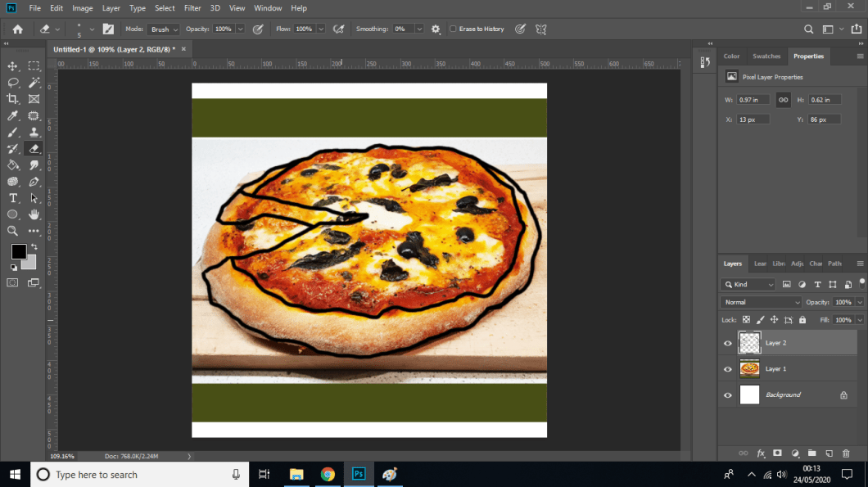This screenshot has width=868, height=487.
Task: Open the Normal blend mode dropdown
Action: [x=760, y=301]
